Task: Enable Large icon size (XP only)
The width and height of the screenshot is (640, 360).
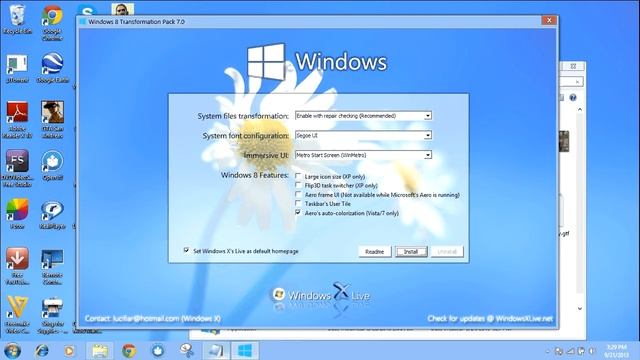Action: click(298, 176)
